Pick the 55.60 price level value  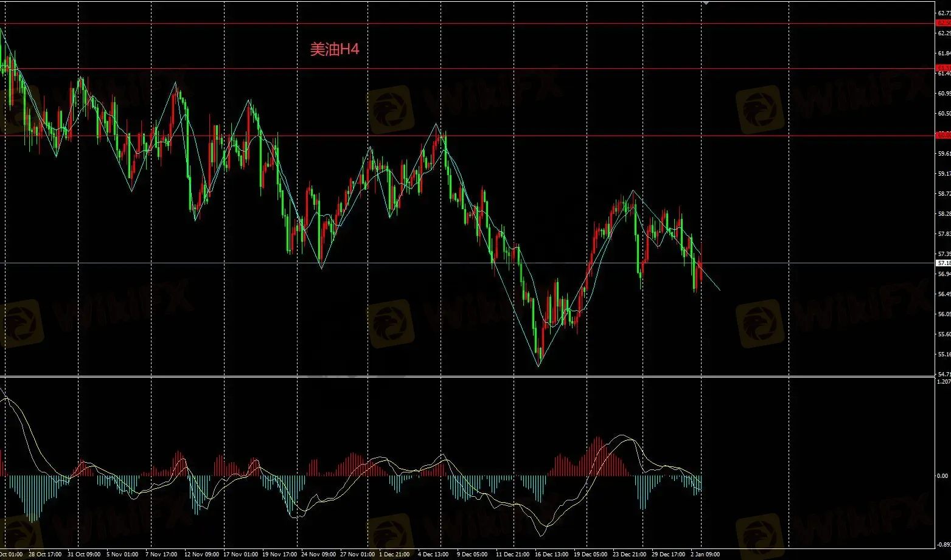click(x=944, y=334)
